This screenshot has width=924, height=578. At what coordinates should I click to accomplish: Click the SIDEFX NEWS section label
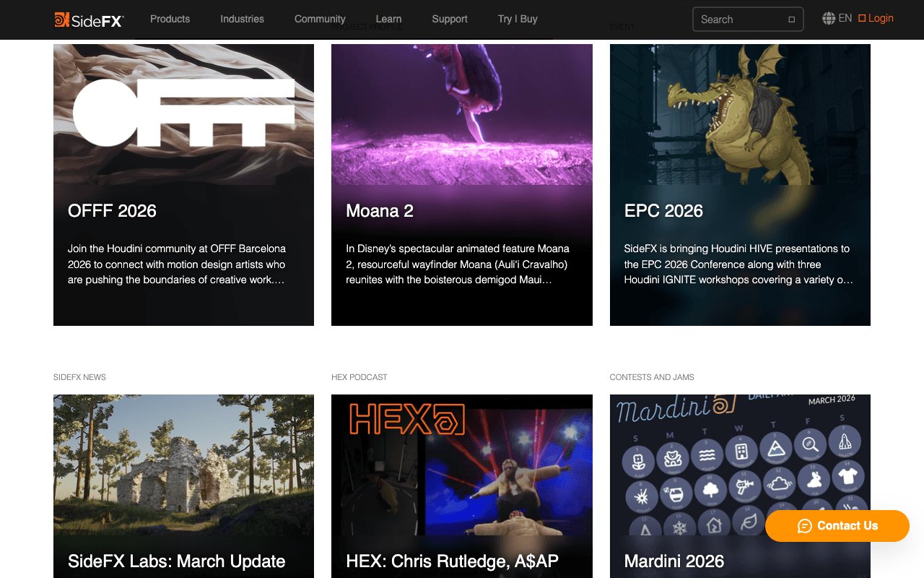[79, 377]
